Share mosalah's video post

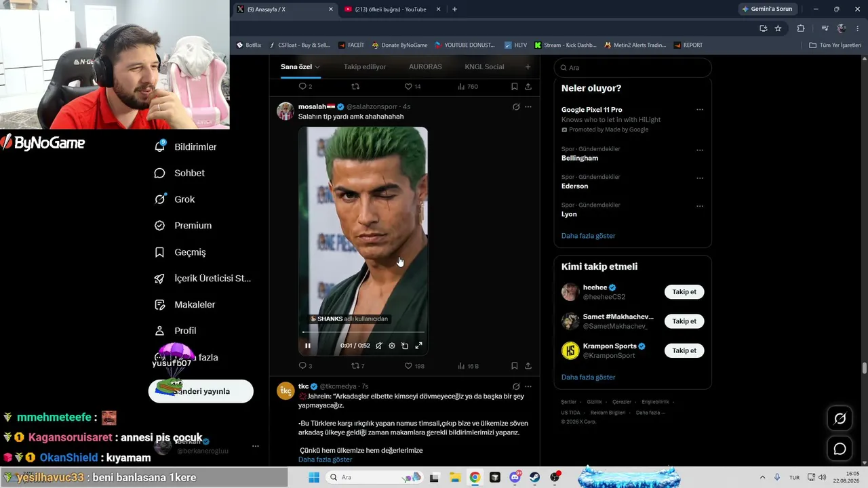528,366
